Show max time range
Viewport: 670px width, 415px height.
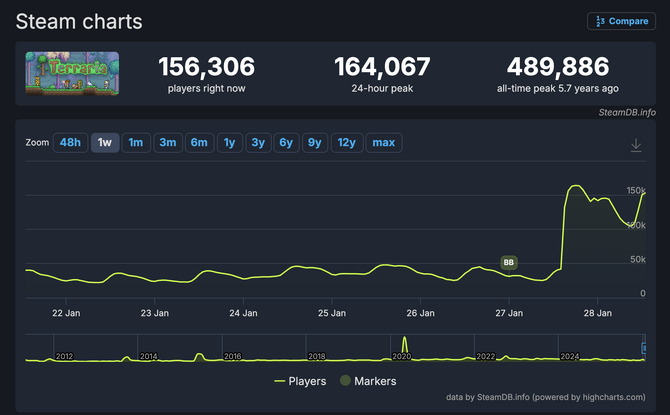(x=383, y=143)
